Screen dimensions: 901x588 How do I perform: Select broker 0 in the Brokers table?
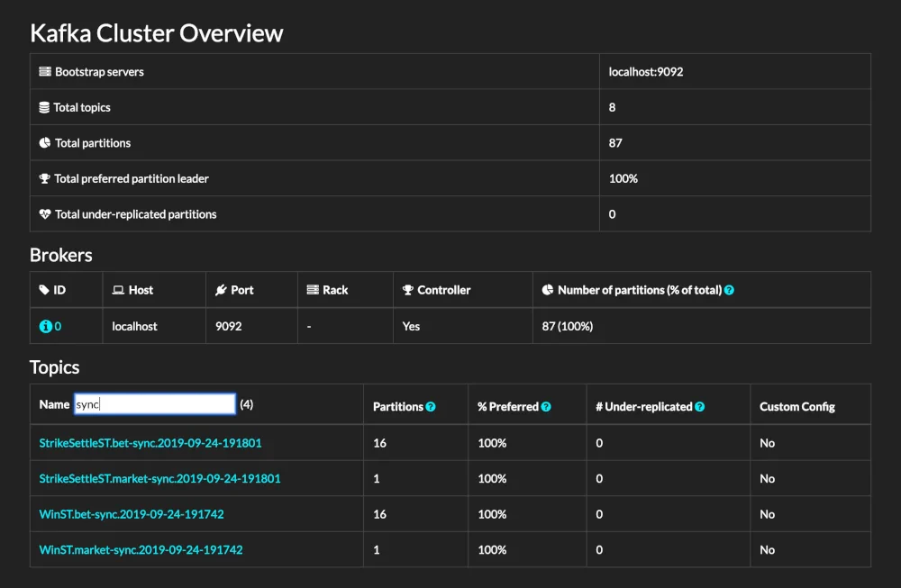point(56,326)
